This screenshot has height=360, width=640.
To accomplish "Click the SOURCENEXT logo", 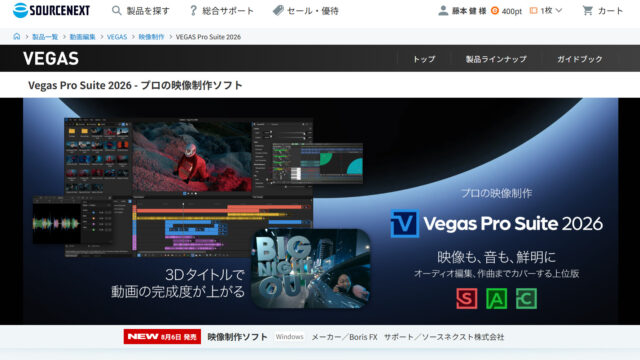I will click(x=51, y=10).
